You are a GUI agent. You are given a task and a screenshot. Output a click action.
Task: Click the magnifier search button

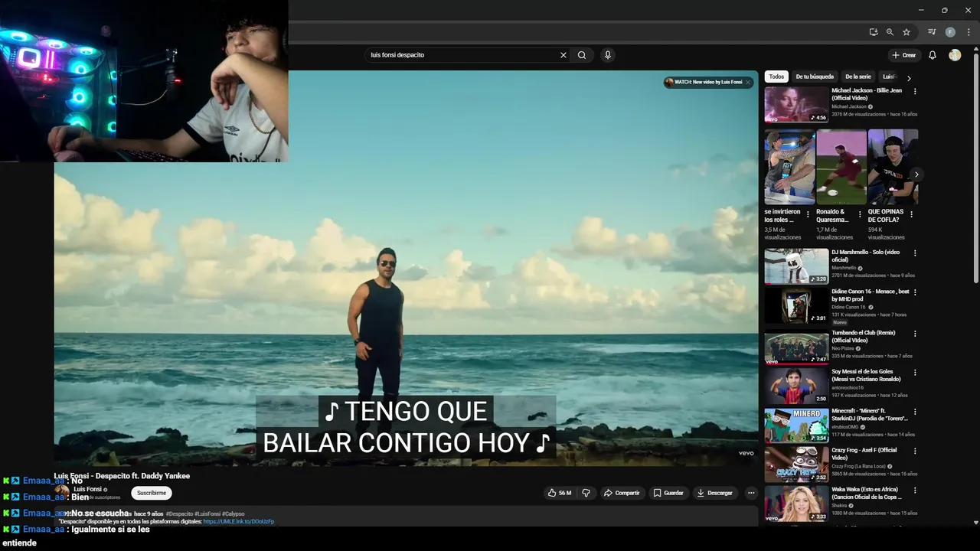(x=582, y=55)
